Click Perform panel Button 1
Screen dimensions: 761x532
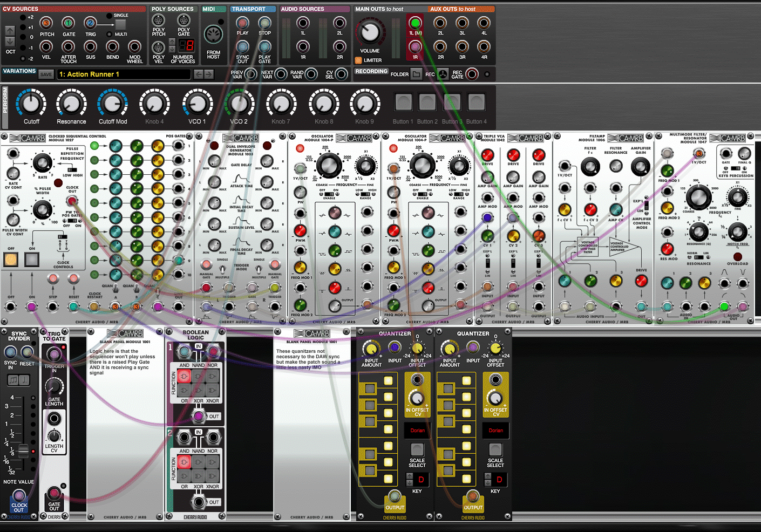pos(403,102)
